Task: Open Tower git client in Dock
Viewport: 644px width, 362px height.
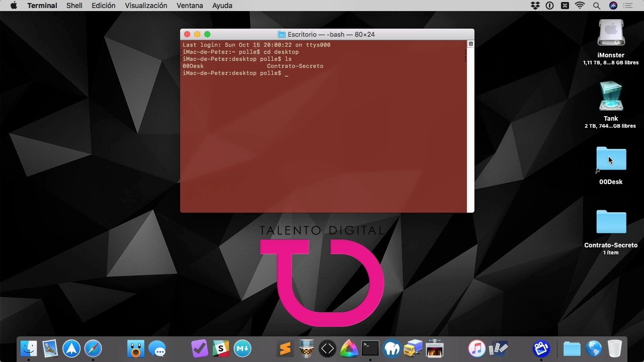Action: pyautogui.click(x=306, y=348)
